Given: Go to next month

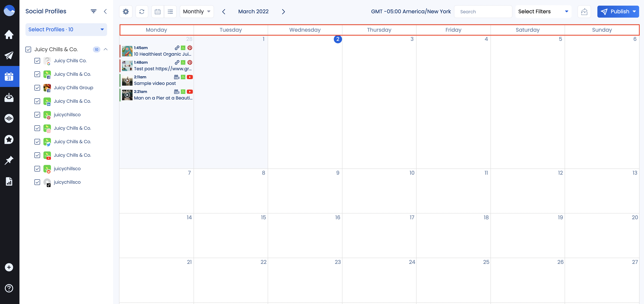Looking at the screenshot, I should click(x=283, y=11).
